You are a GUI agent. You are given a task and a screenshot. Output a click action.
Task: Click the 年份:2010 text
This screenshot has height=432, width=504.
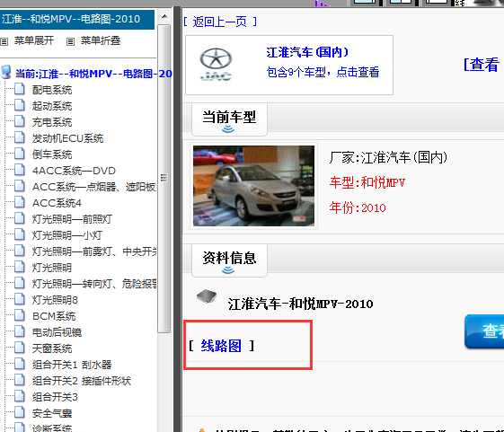[x=358, y=207]
